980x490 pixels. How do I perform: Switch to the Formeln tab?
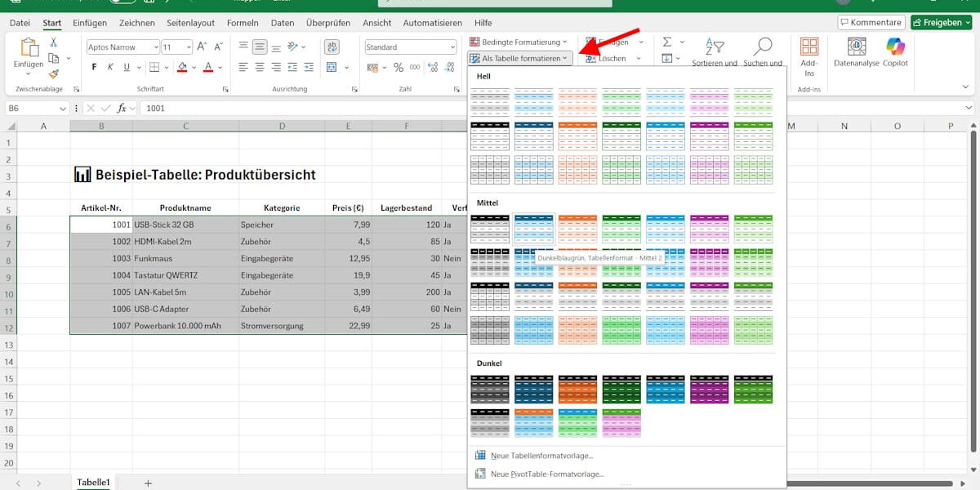[243, 23]
